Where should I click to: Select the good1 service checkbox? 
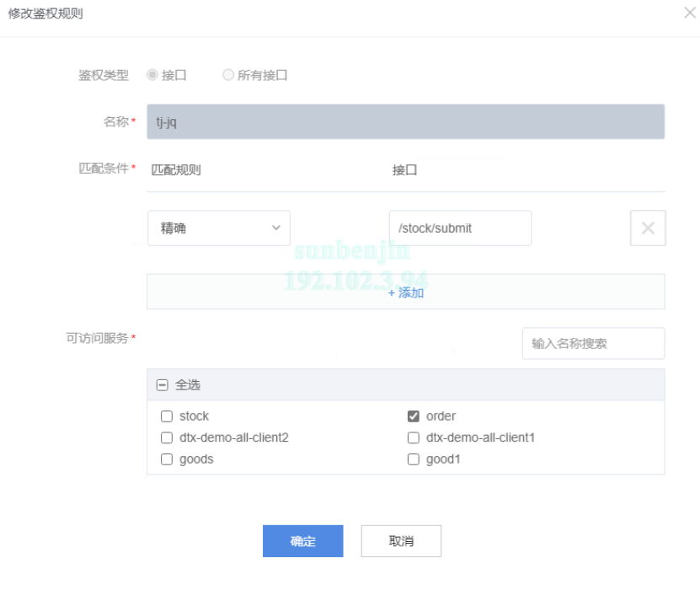coord(414,459)
